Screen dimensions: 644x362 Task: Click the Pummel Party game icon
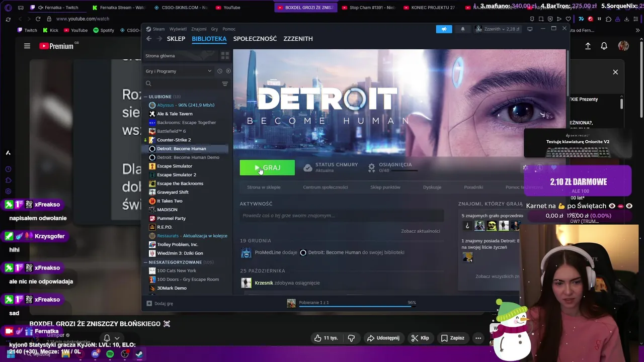click(152, 219)
